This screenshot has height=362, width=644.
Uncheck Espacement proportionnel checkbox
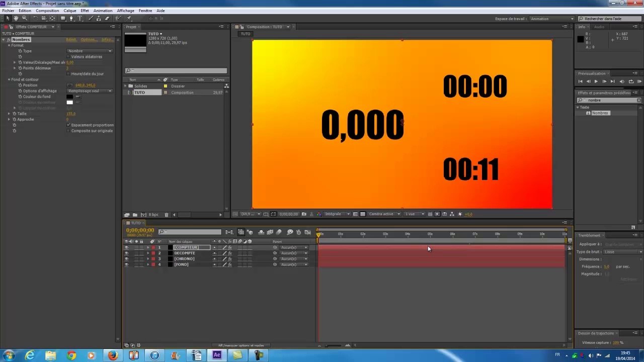[68, 125]
